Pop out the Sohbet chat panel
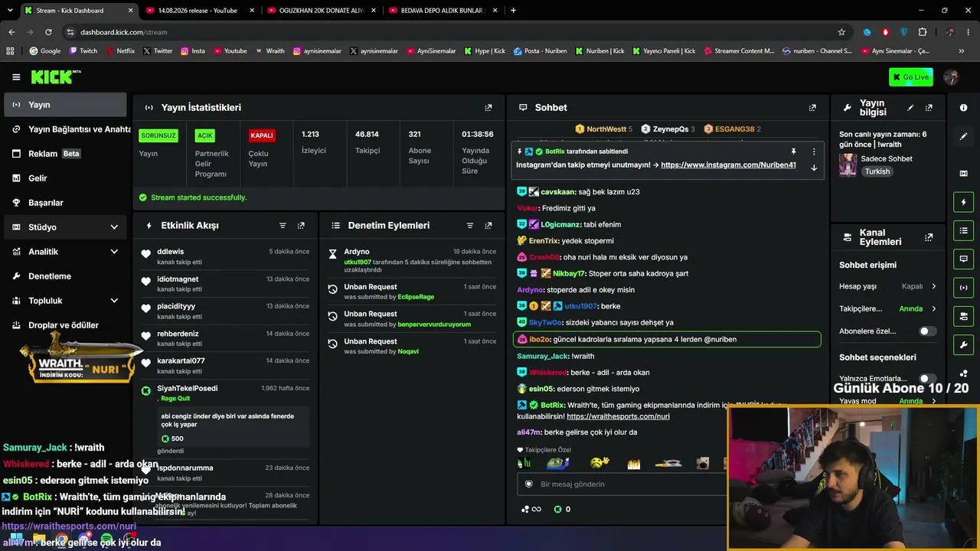The image size is (980, 551). [x=812, y=108]
